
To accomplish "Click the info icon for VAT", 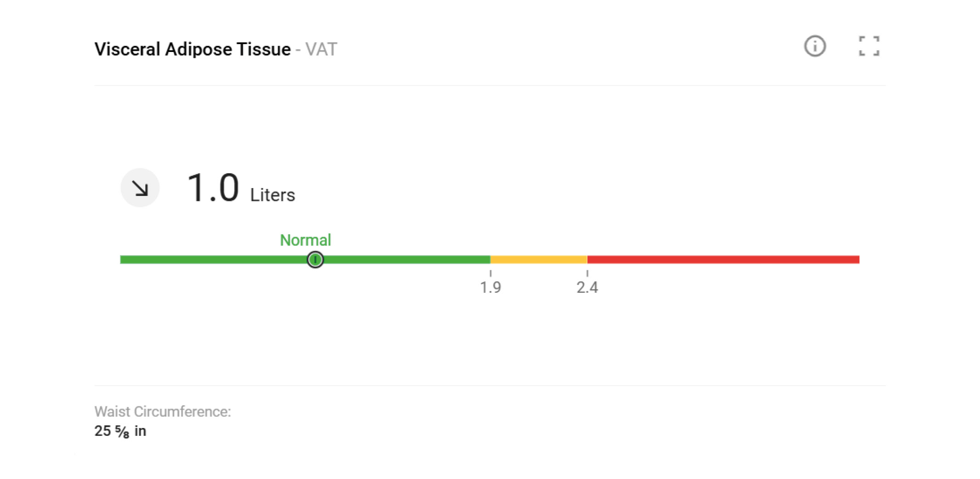I will point(815,46).
